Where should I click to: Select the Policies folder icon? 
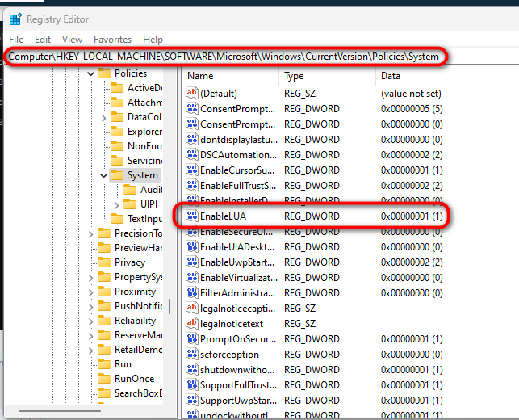[x=104, y=73]
